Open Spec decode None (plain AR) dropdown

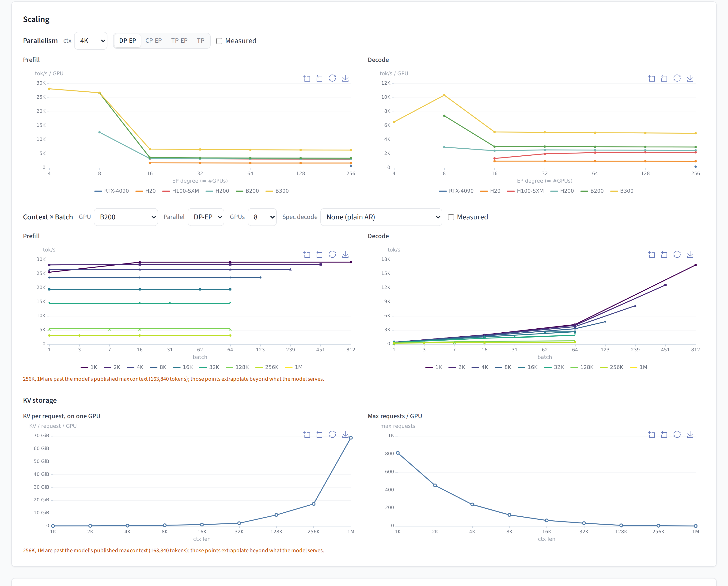381,217
